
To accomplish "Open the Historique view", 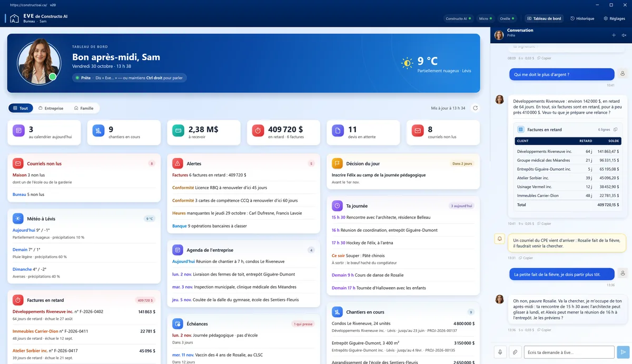I will pyautogui.click(x=582, y=18).
